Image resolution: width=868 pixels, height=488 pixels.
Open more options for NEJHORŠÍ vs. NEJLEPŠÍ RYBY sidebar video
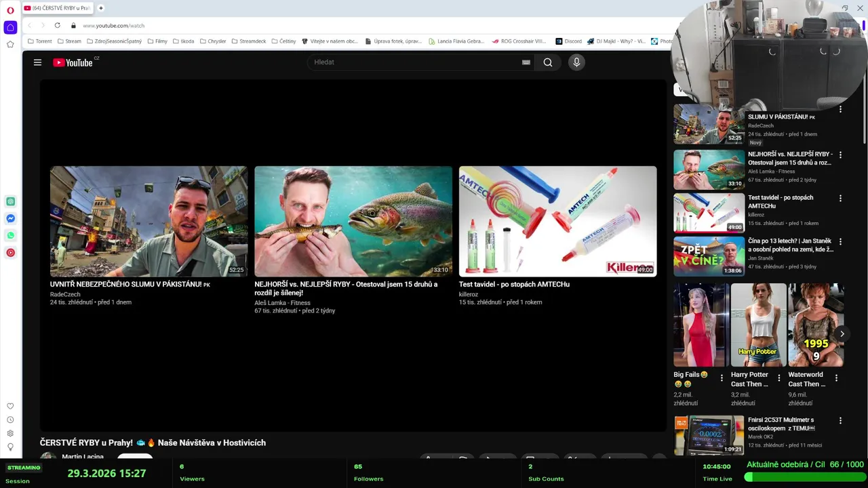pos(840,155)
